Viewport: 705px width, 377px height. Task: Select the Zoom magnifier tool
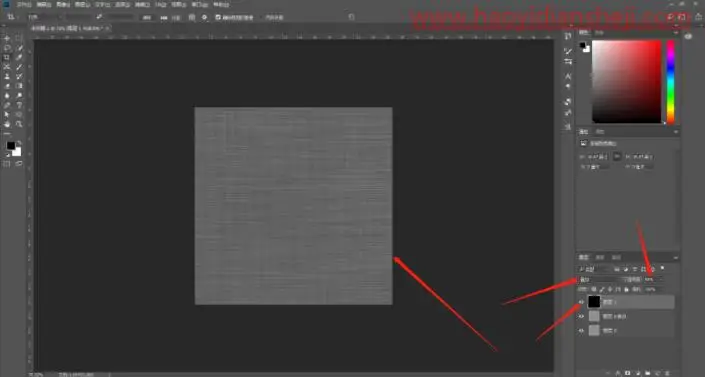point(19,124)
